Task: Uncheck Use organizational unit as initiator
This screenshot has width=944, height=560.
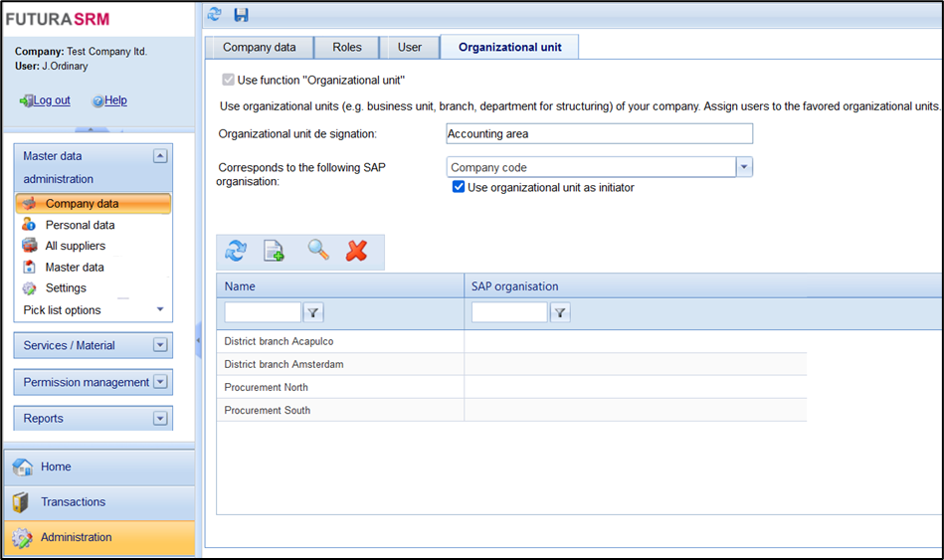Action: pyautogui.click(x=459, y=187)
